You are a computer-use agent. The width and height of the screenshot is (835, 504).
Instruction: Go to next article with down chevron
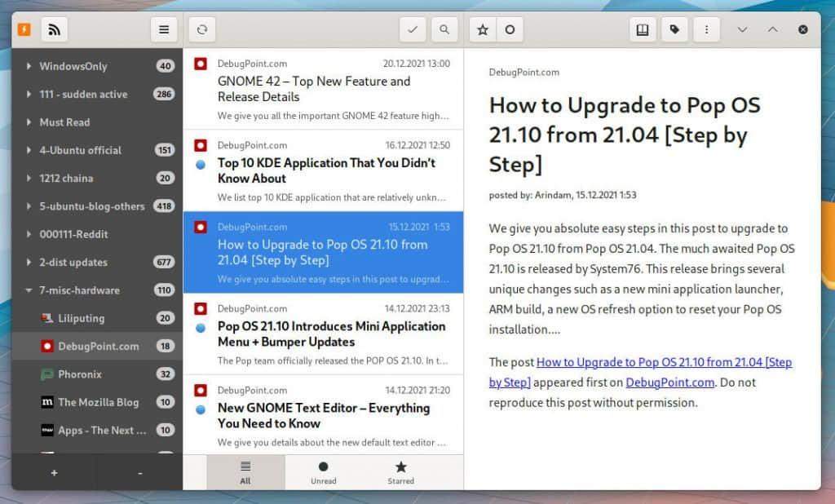[742, 29]
